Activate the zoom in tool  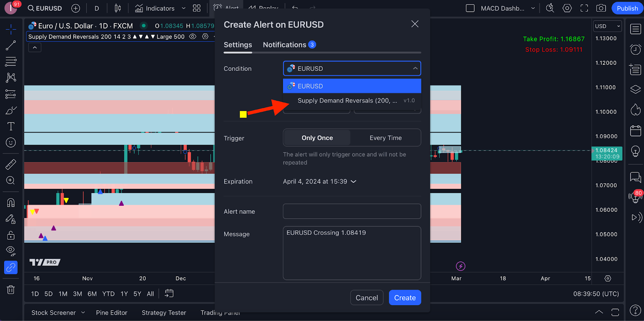11,180
